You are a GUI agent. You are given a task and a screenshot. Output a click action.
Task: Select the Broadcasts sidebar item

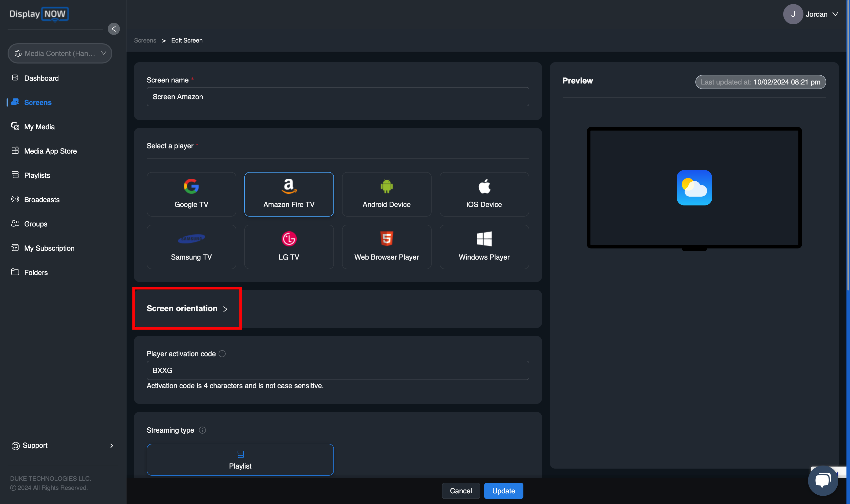coord(42,199)
